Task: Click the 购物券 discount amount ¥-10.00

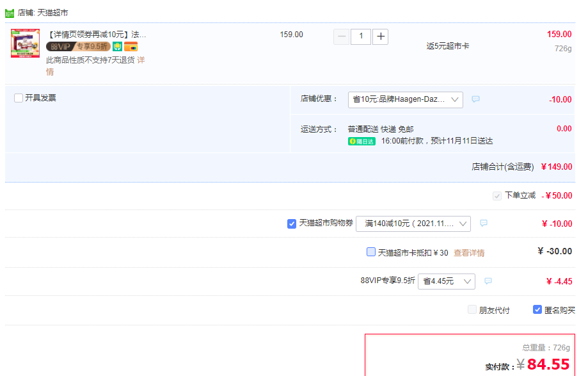Action: click(557, 224)
